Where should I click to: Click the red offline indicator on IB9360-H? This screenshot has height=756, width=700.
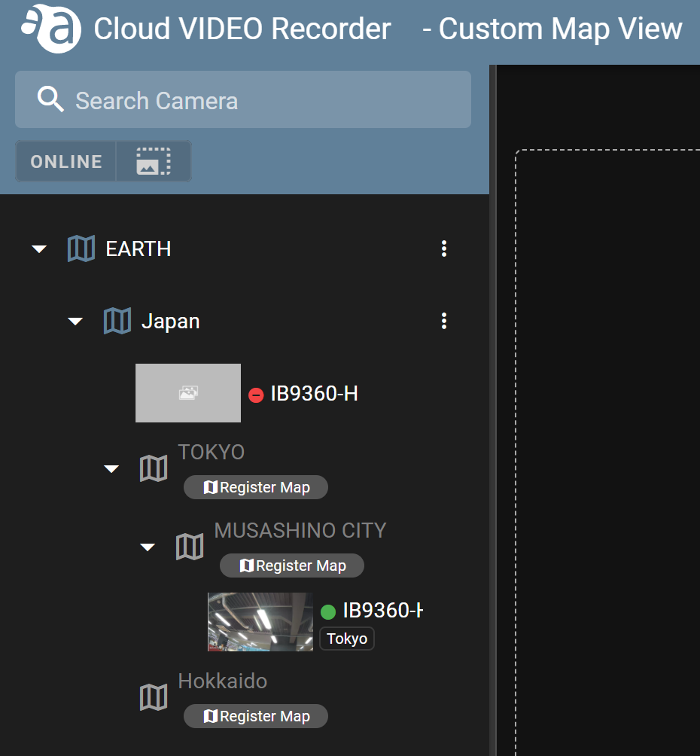click(255, 393)
